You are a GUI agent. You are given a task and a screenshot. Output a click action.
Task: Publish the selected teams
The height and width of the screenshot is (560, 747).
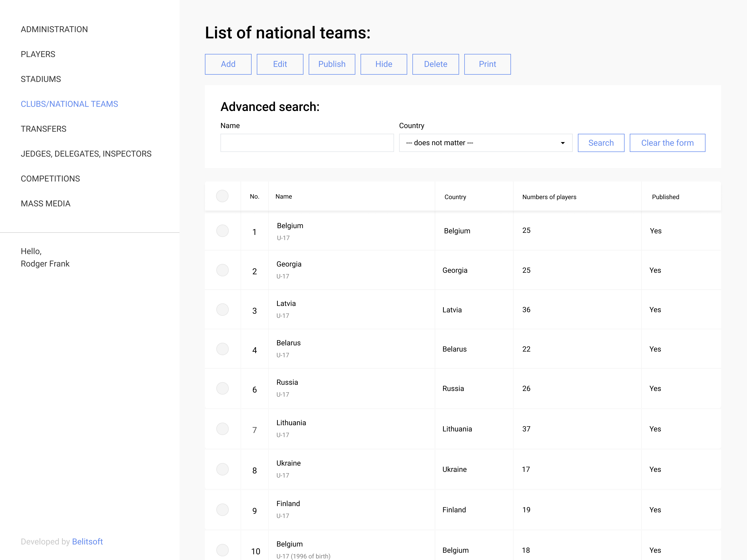coord(332,64)
